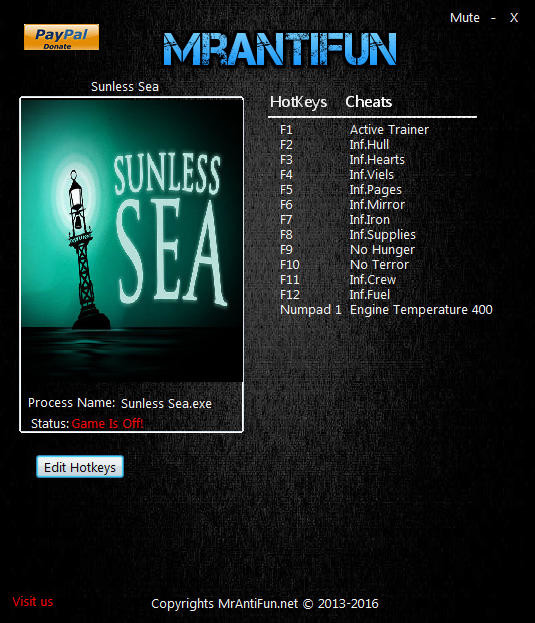Select the Inf.Hull cheat
The width and height of the screenshot is (535, 623).
pyautogui.click(x=369, y=145)
